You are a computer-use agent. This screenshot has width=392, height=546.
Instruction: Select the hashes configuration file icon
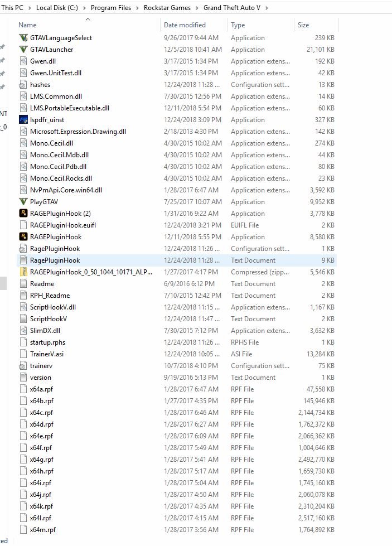coord(23,85)
